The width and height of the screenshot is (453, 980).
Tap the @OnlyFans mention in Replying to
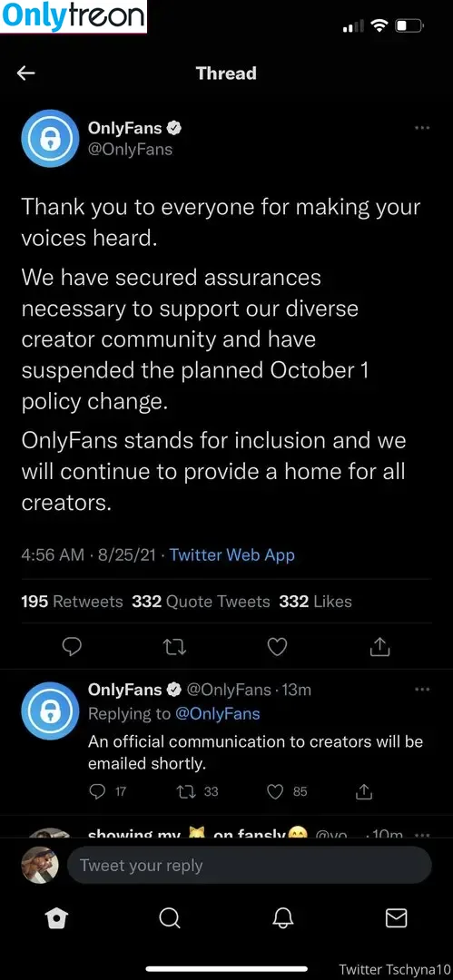pyautogui.click(x=217, y=713)
